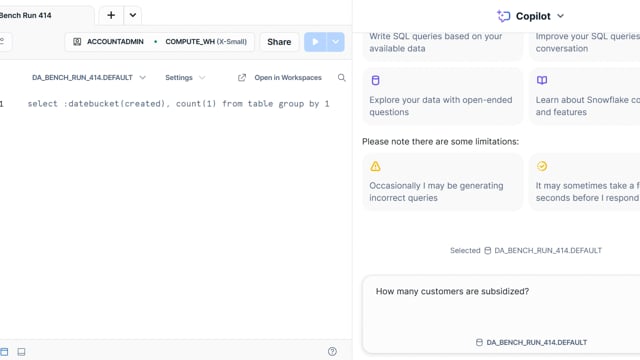640x360 pixels.
Task: Select Write SQL queries based on data card
Action: point(442,45)
